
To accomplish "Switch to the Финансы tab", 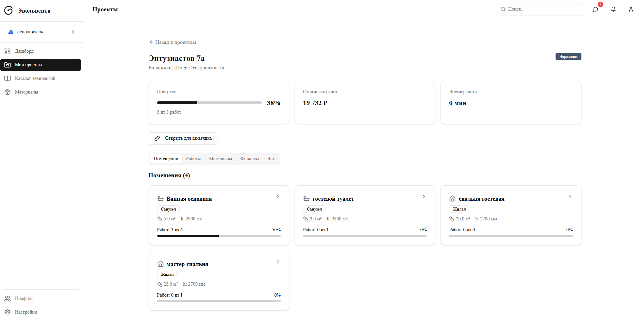I will point(249,159).
